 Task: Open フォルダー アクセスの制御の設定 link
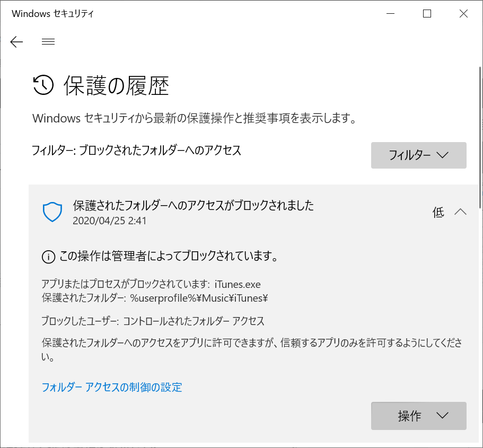pyautogui.click(x=112, y=388)
